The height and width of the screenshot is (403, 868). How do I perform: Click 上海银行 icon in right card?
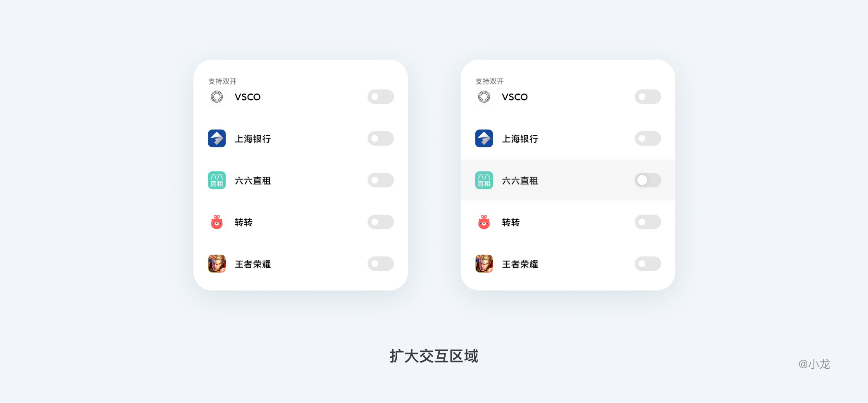pyautogui.click(x=484, y=139)
